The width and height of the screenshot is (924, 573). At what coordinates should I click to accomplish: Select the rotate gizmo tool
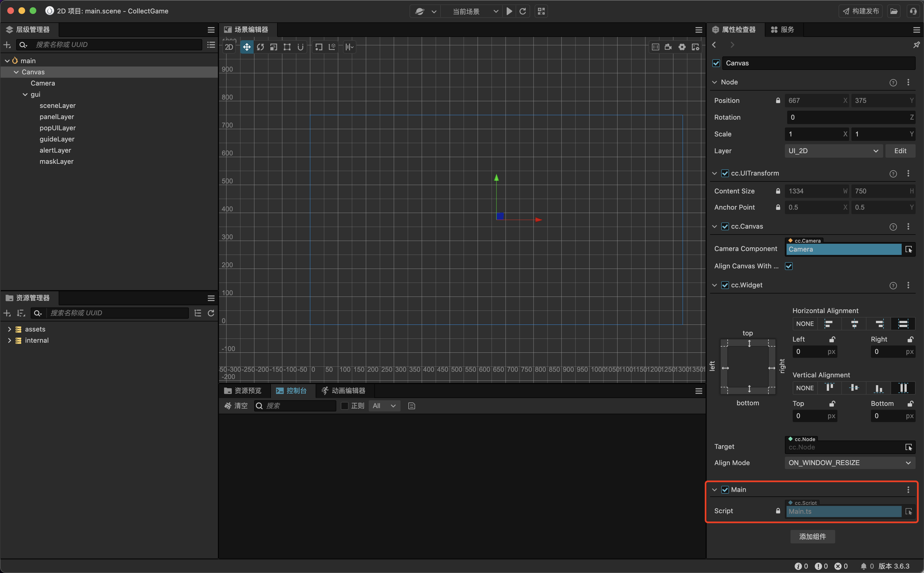(260, 47)
